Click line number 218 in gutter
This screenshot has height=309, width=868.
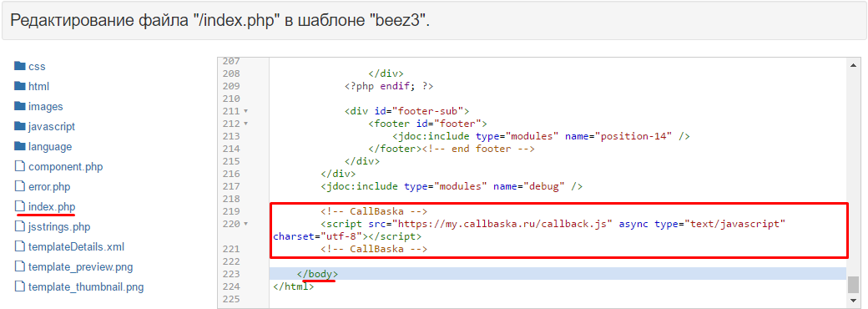pos(231,199)
